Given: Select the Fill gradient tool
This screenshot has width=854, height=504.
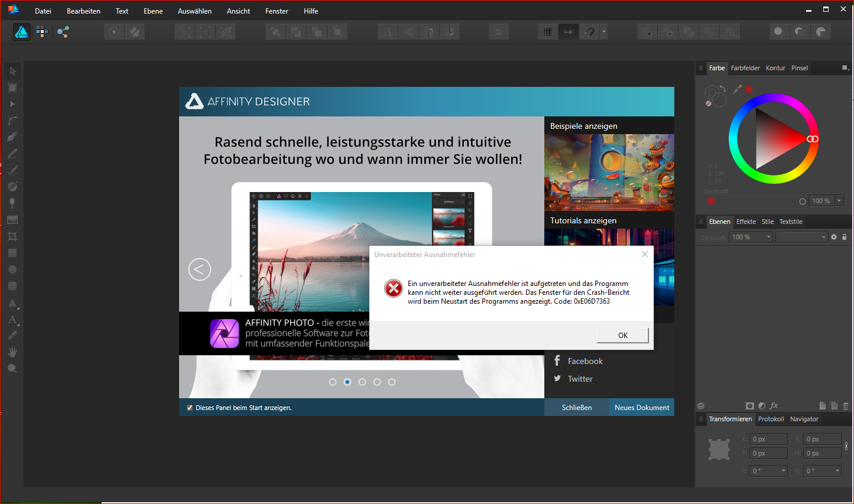Looking at the screenshot, I should (x=12, y=187).
